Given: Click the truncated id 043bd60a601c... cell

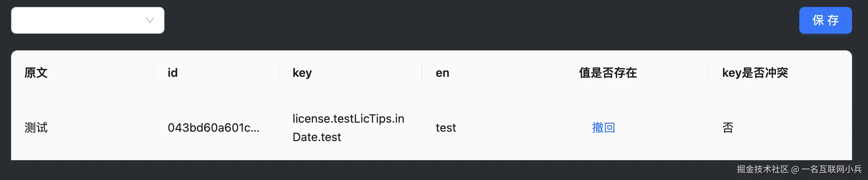Looking at the screenshot, I should 213,128.
